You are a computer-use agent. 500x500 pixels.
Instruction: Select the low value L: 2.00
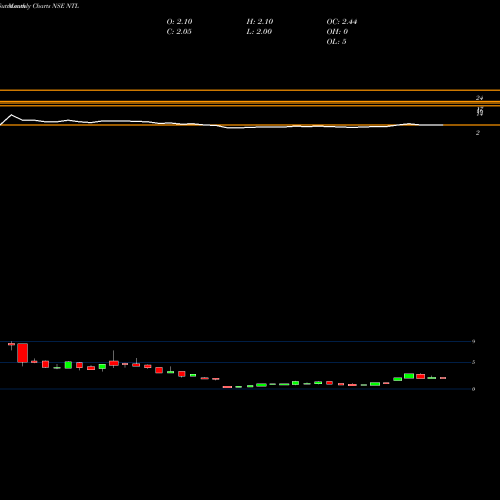[x=259, y=32]
